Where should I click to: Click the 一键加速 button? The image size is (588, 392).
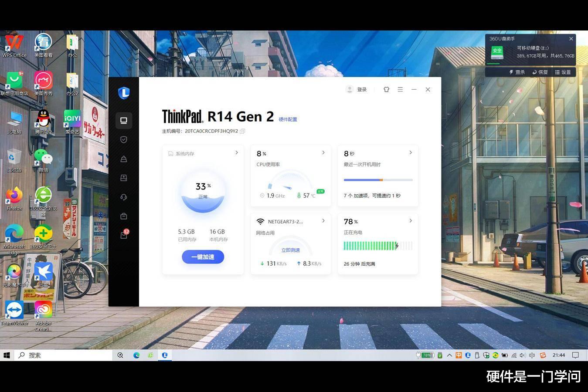point(203,257)
